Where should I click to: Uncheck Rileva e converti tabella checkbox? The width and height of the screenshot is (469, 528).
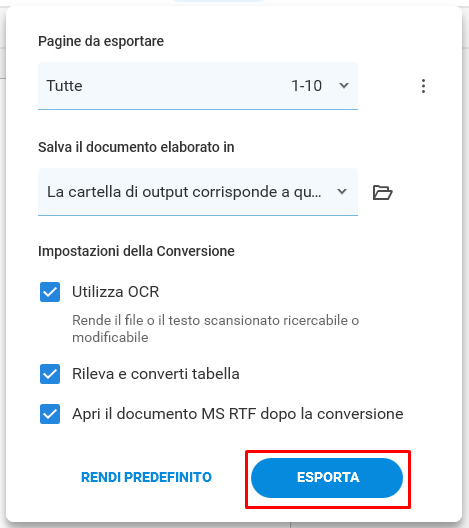click(50, 374)
